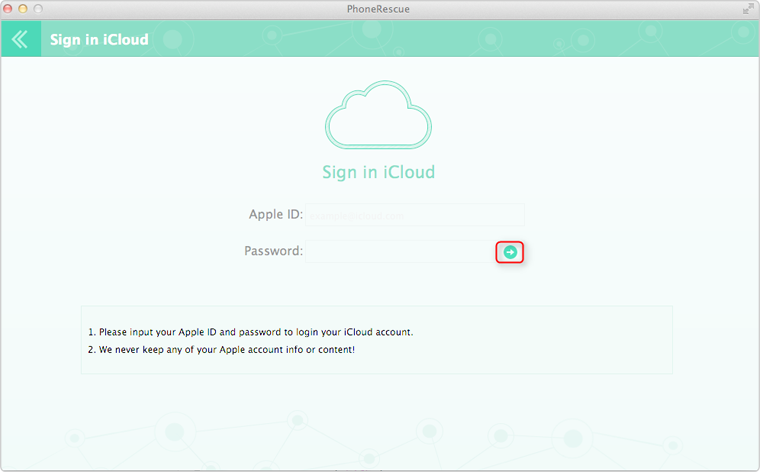The image size is (760, 472).
Task: Go back using the double-chevron button
Action: click(20, 40)
